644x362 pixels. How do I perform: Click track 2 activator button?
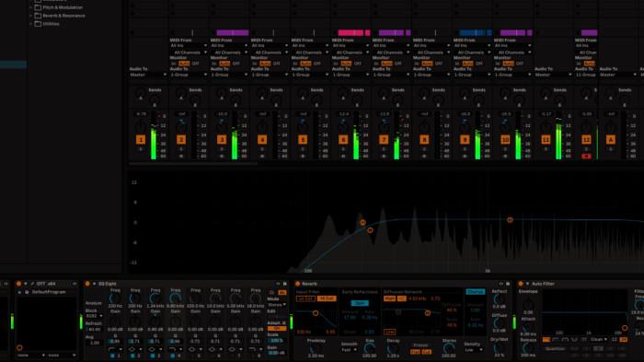pyautogui.click(x=181, y=140)
